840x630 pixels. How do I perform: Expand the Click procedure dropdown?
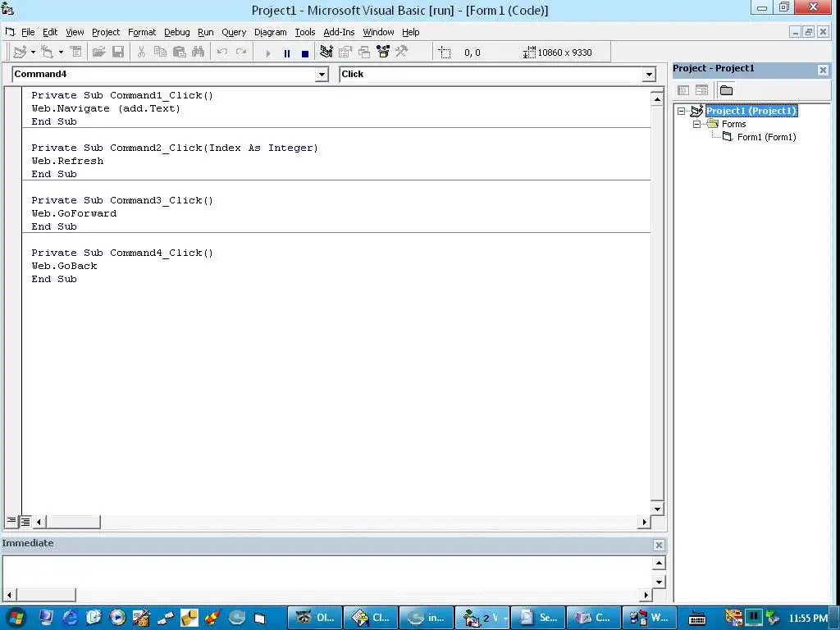click(649, 75)
